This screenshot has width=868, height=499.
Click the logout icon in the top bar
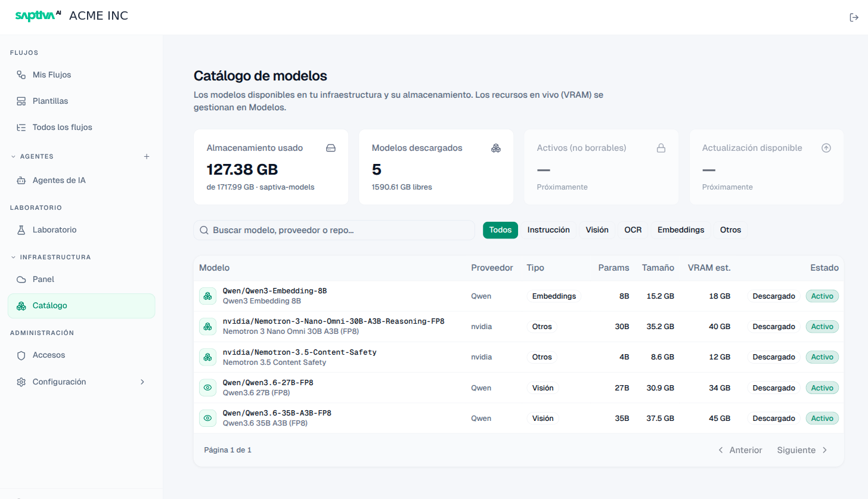[x=854, y=17]
